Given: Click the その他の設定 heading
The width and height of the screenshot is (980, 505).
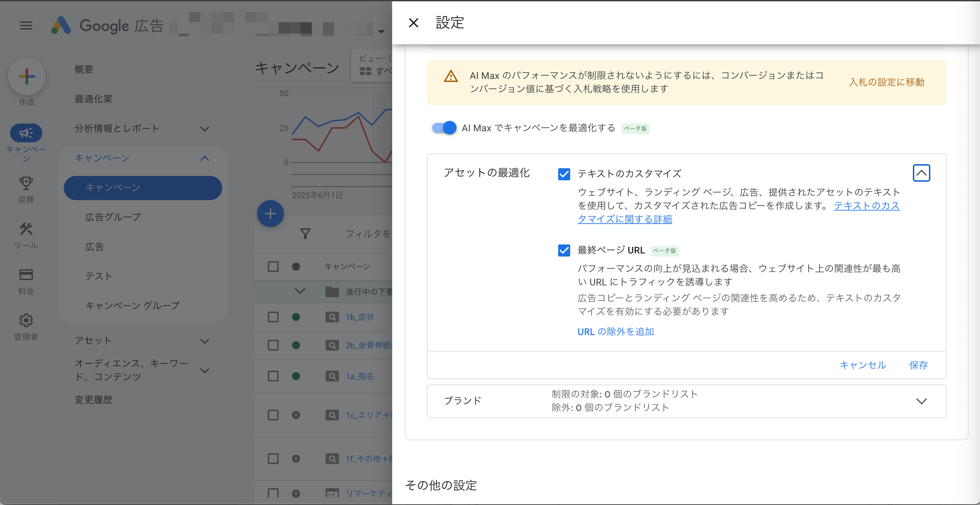Looking at the screenshot, I should [x=441, y=485].
